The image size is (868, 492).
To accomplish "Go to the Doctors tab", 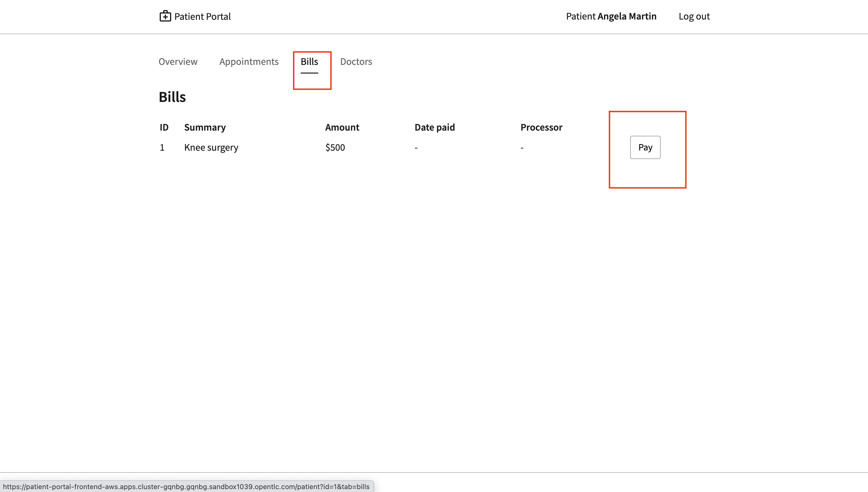I will [x=356, y=61].
